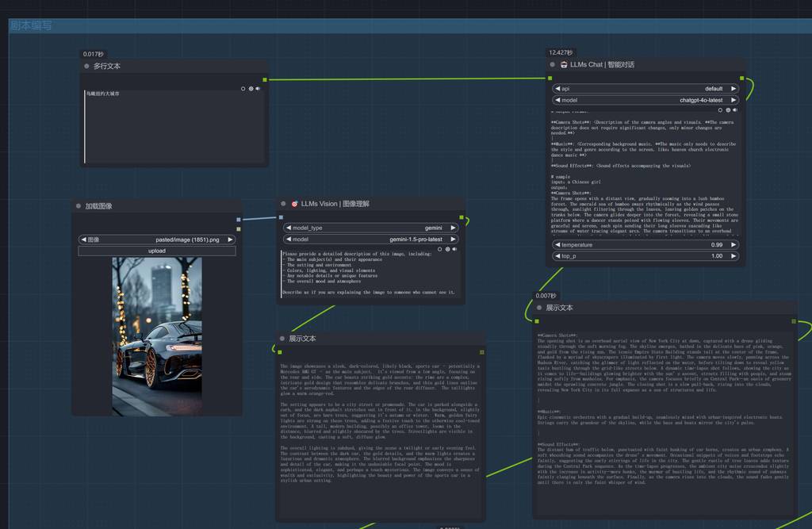Open the model_type gemini selector

pyautogui.click(x=371, y=228)
